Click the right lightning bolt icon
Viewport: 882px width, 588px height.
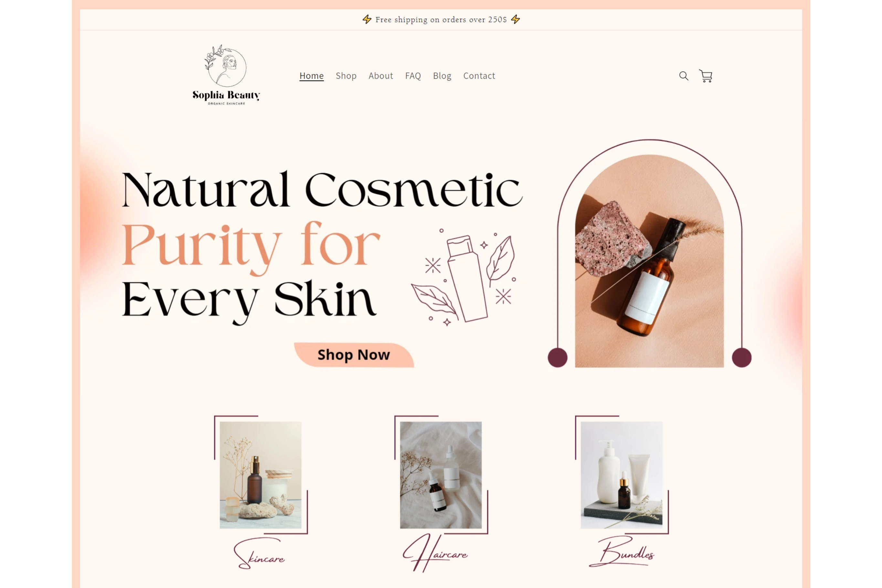point(515,19)
